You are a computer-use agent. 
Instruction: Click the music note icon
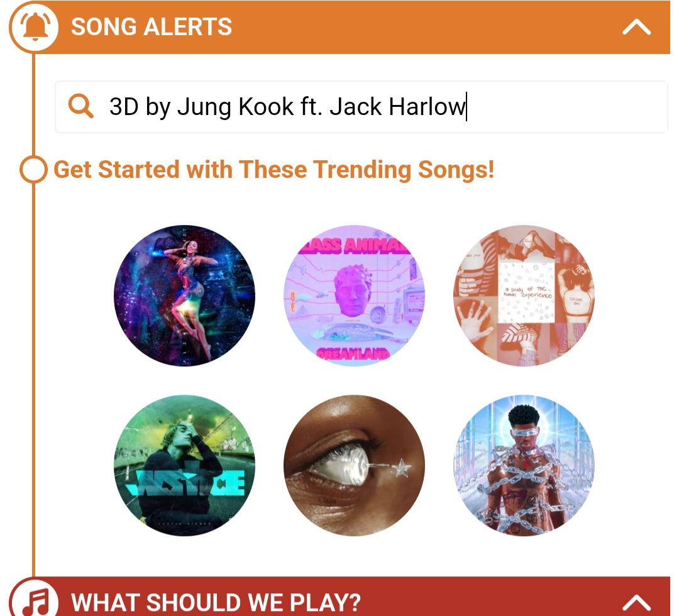(35, 602)
